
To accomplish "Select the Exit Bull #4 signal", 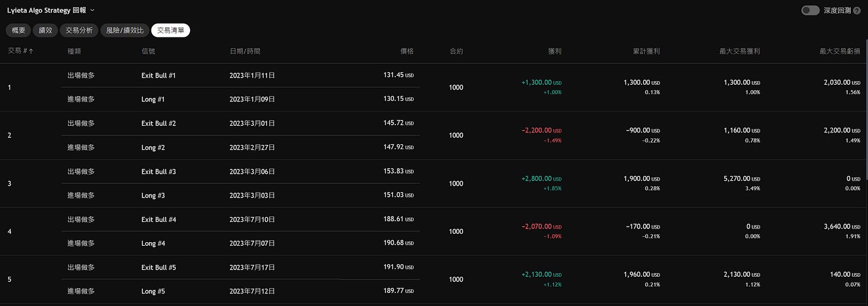I will point(159,220).
